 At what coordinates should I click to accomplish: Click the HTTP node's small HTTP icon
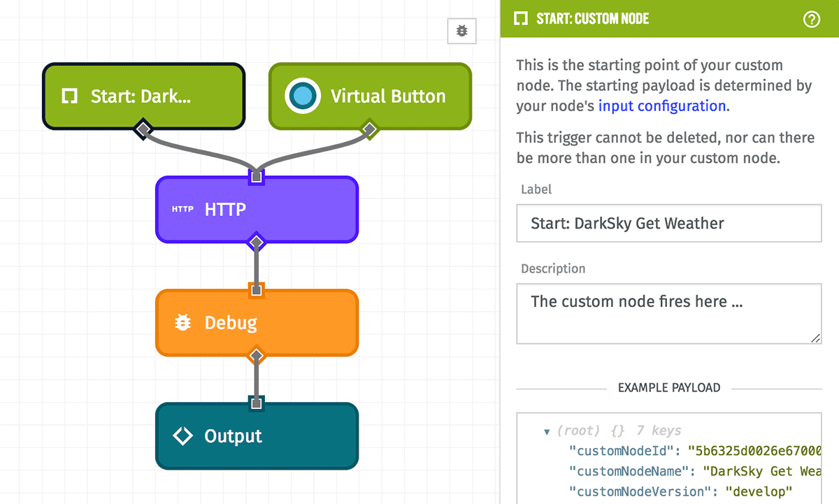point(182,209)
